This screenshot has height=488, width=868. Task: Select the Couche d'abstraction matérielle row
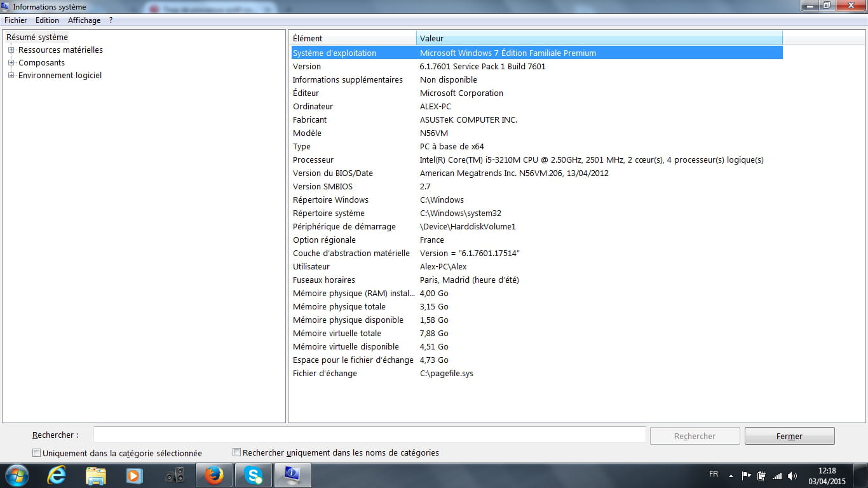coord(536,253)
